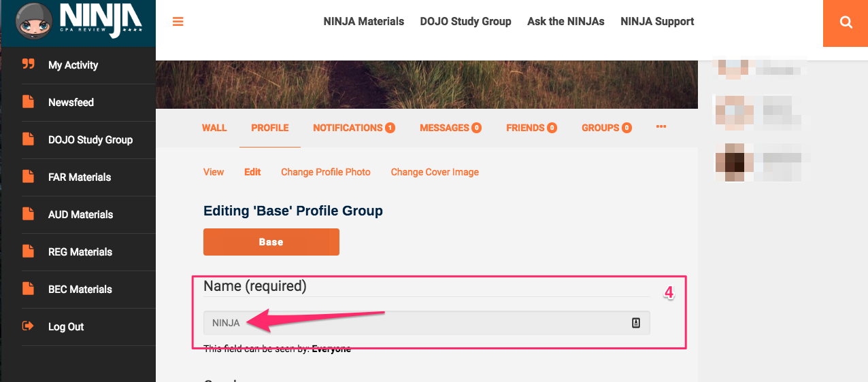The width and height of the screenshot is (868, 382).
Task: Click the cover photo image
Action: pyautogui.click(x=427, y=84)
